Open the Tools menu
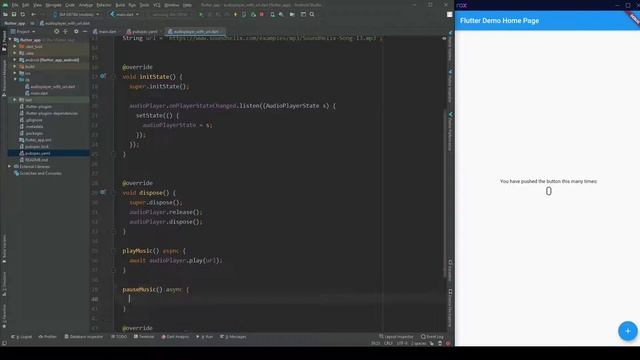640x360 pixels. pyautogui.click(x=144, y=5)
